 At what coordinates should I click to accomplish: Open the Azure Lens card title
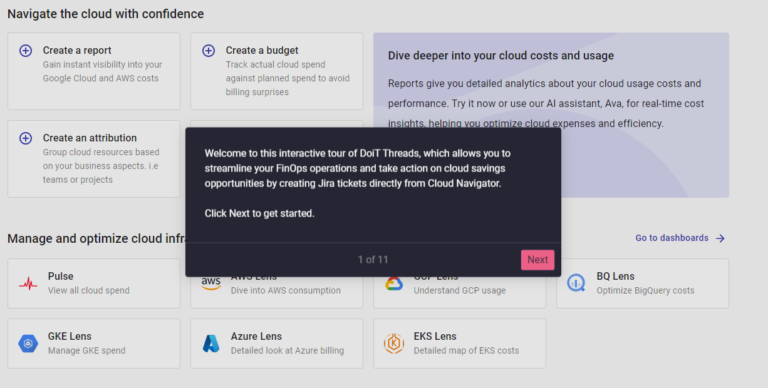256,336
